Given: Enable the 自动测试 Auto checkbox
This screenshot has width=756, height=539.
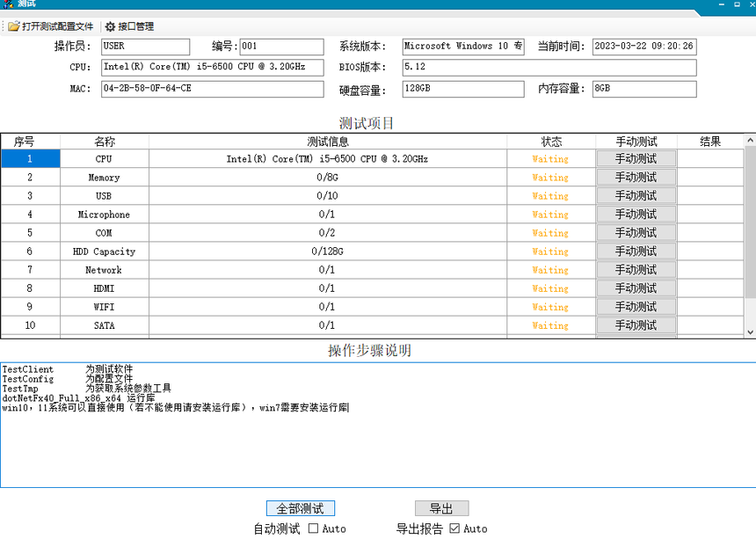Looking at the screenshot, I should click(x=313, y=528).
